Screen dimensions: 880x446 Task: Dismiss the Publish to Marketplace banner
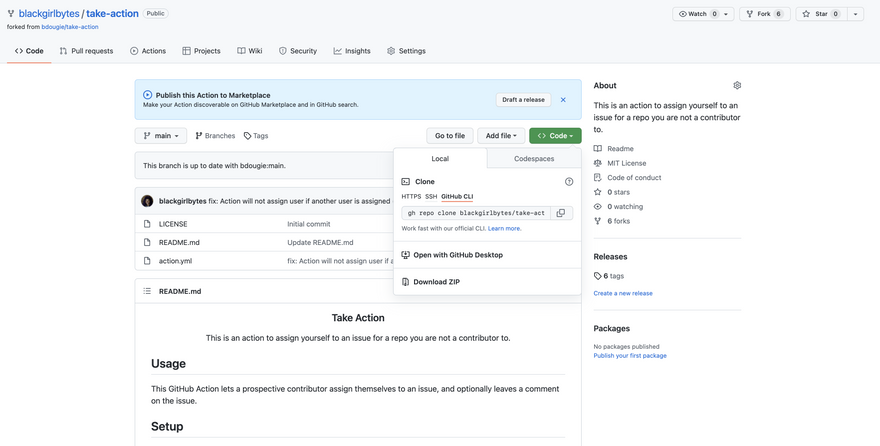563,100
